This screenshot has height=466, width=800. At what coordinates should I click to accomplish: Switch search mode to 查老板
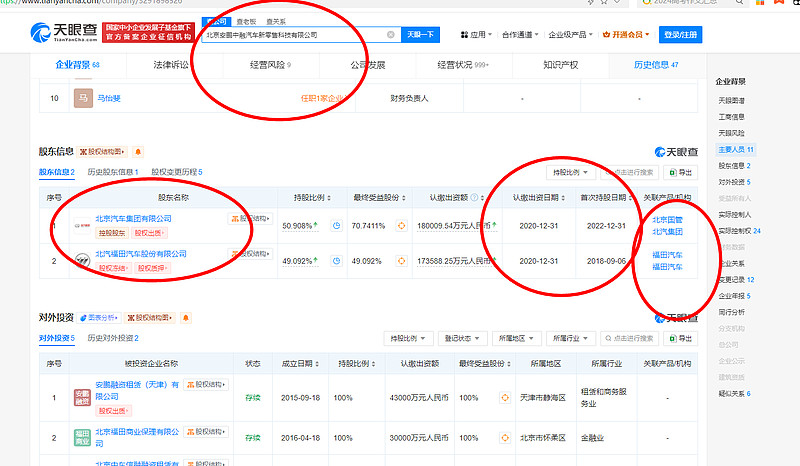tap(246, 22)
